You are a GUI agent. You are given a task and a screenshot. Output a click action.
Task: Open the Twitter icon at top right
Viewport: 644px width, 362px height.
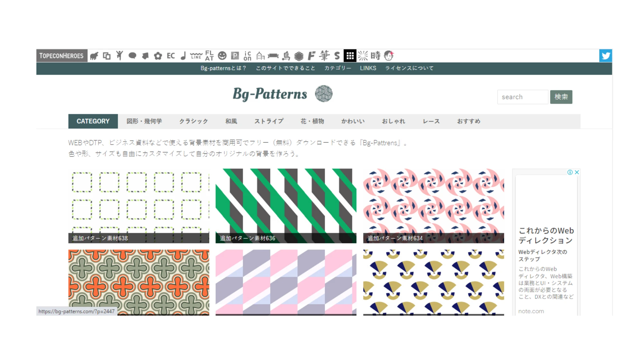pyautogui.click(x=606, y=56)
